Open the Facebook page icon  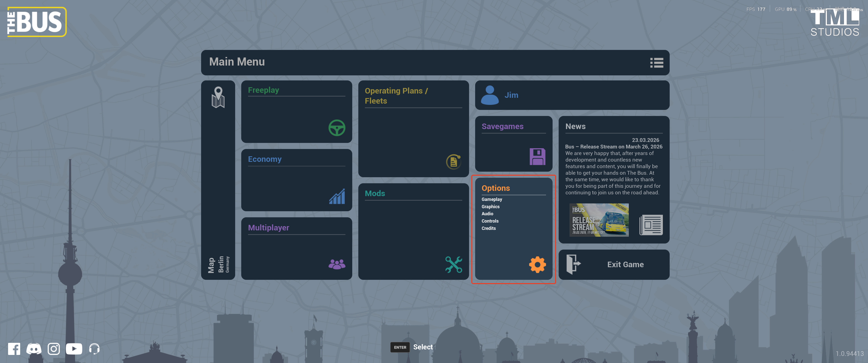click(14, 349)
